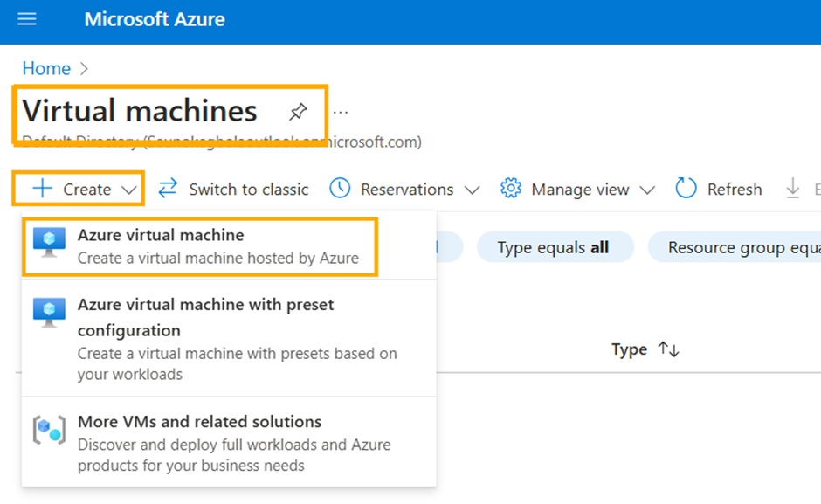This screenshot has height=504, width=821.
Task: Click the Reservations clock icon
Action: (x=340, y=189)
